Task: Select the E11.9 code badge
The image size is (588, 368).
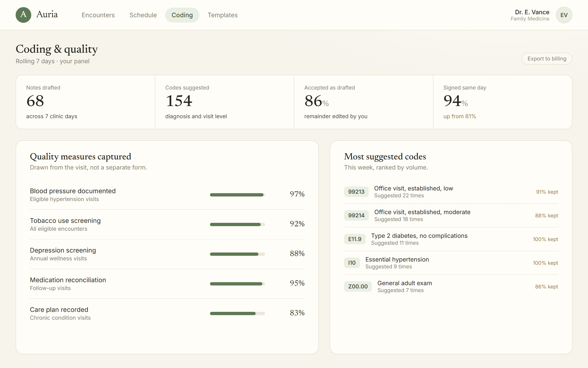Action: [x=355, y=239]
